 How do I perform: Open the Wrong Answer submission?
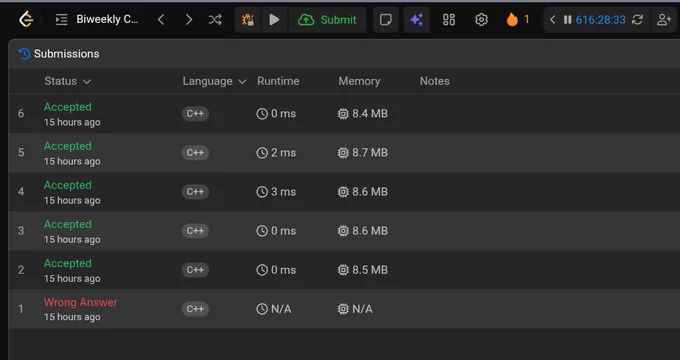pos(81,302)
